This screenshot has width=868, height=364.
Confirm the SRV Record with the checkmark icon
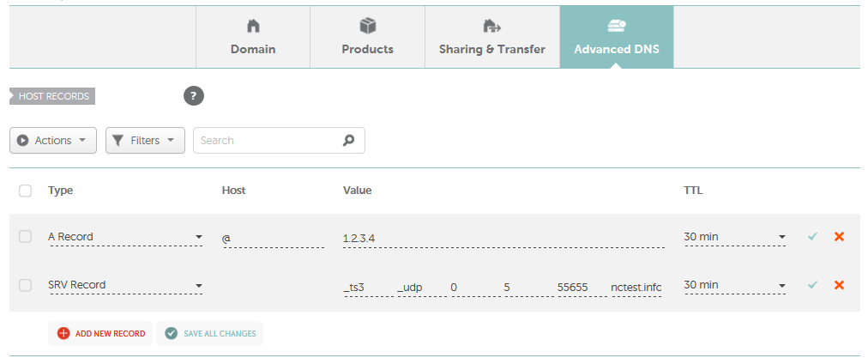(812, 285)
